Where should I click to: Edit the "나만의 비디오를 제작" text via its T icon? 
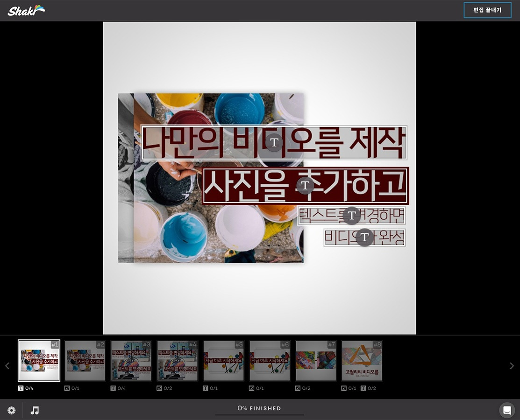pos(274,143)
